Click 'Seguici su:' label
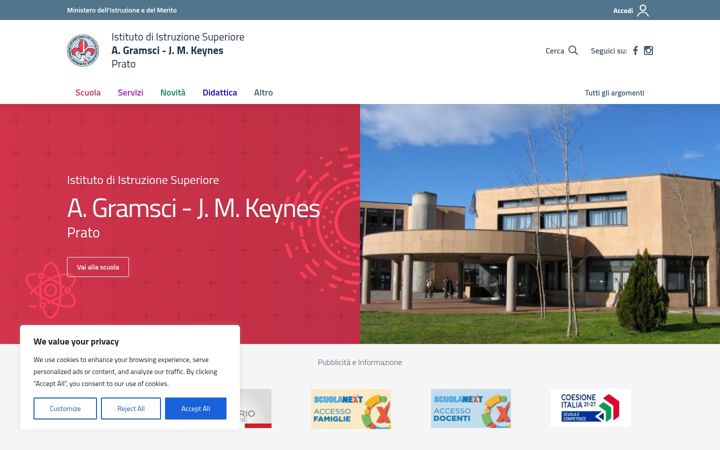The width and height of the screenshot is (720, 450). (608, 51)
